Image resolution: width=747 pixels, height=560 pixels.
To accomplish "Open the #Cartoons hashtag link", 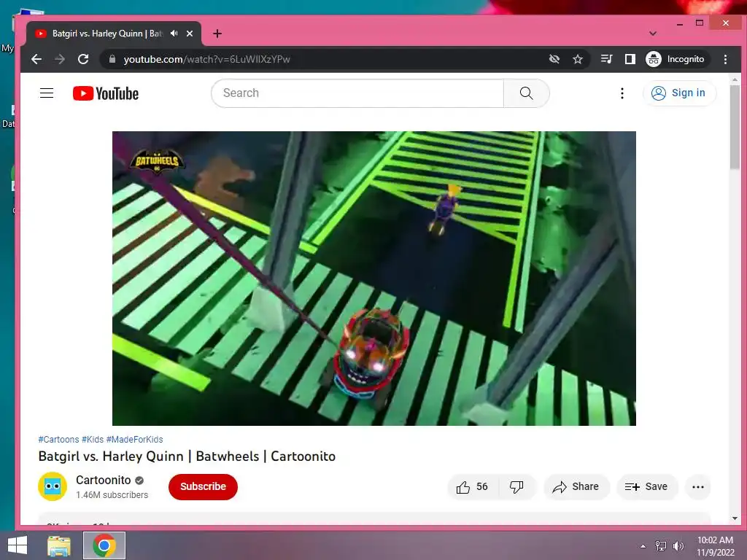I will coord(58,440).
